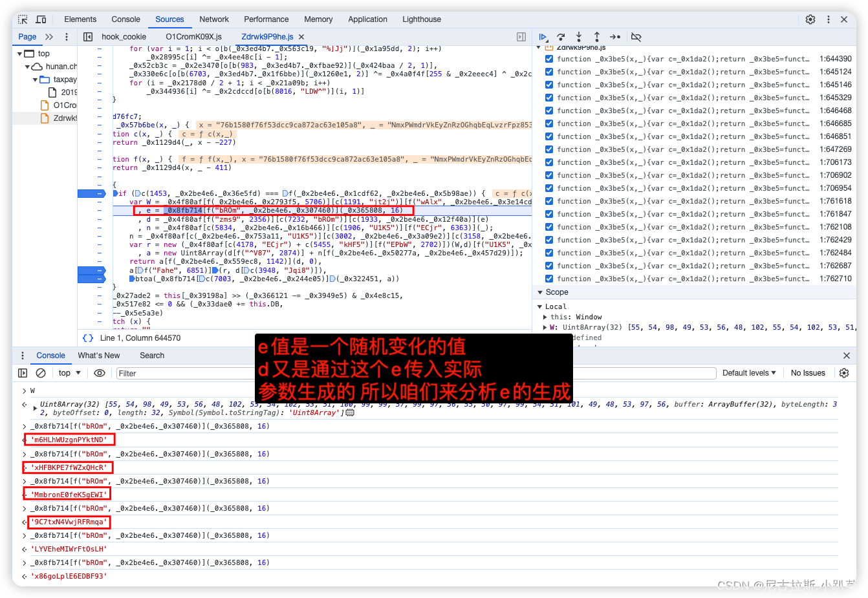Toggle the device toolbar
This screenshot has width=868, height=598.
pos(41,19)
